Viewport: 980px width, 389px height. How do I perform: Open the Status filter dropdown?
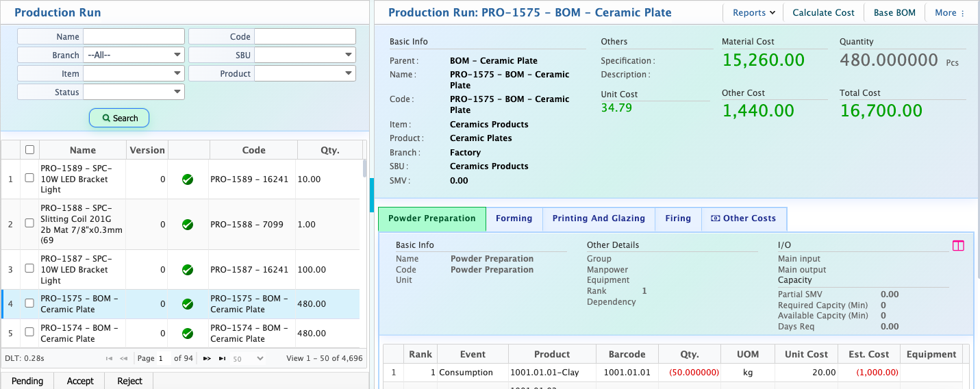tap(134, 92)
